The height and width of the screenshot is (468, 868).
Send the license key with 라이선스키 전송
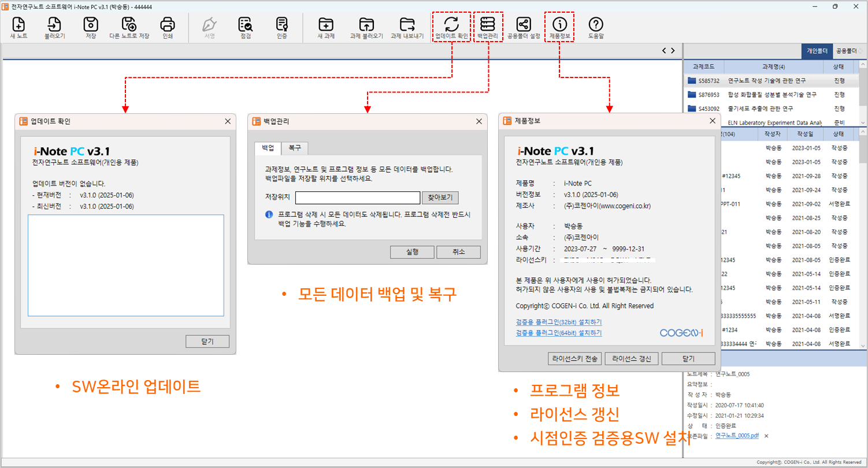point(574,359)
